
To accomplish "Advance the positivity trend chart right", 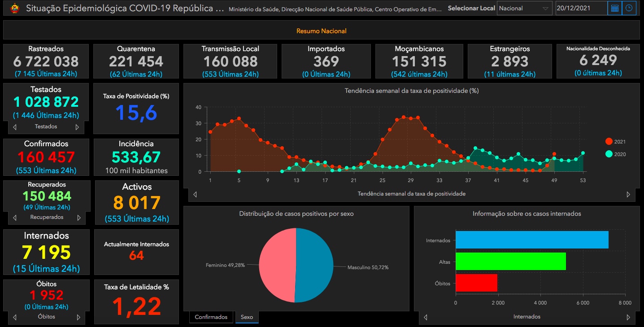I will click(628, 194).
